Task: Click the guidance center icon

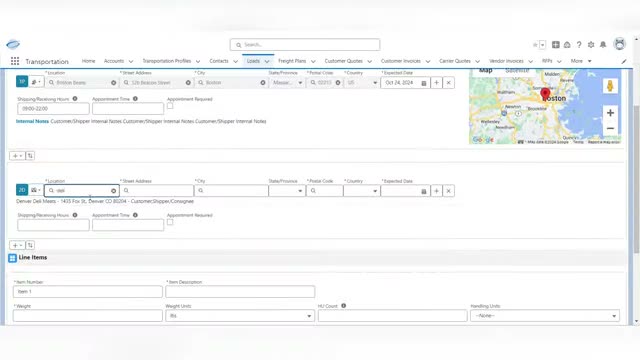Action: 567,45
